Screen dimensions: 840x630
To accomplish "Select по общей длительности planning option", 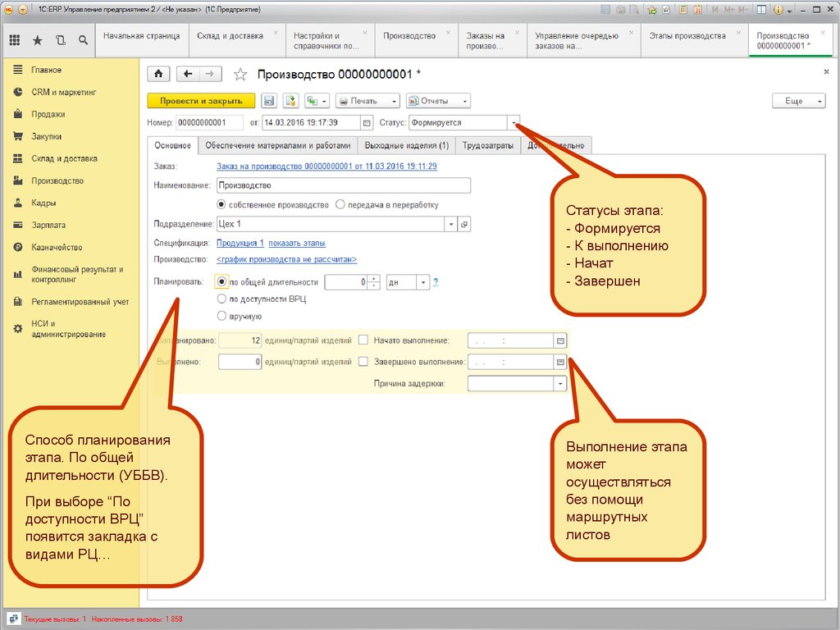I will [221, 282].
